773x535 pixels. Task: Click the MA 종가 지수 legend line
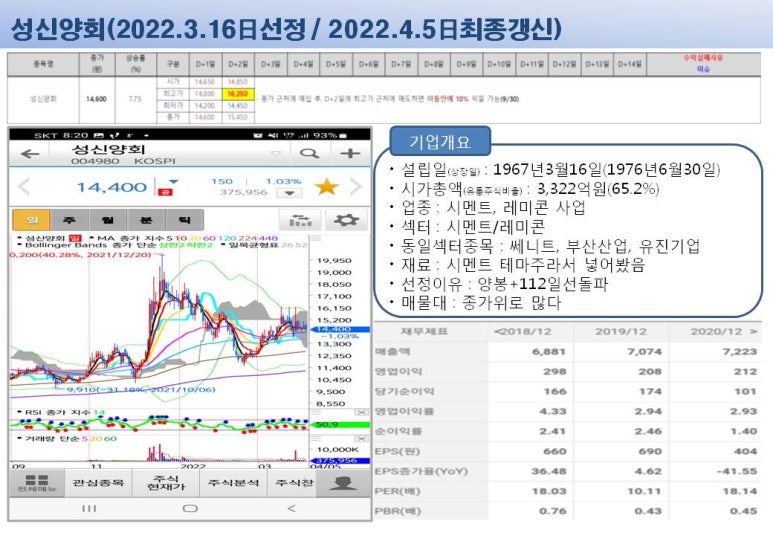(x=182, y=238)
